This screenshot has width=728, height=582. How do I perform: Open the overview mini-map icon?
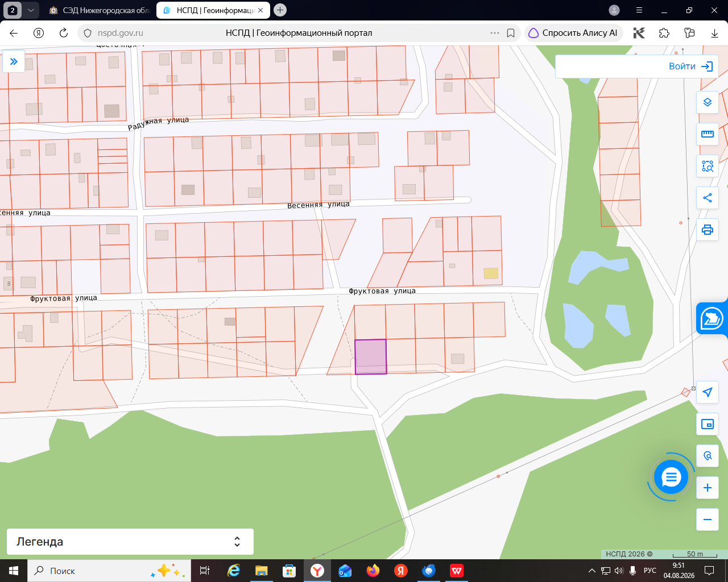(708, 424)
